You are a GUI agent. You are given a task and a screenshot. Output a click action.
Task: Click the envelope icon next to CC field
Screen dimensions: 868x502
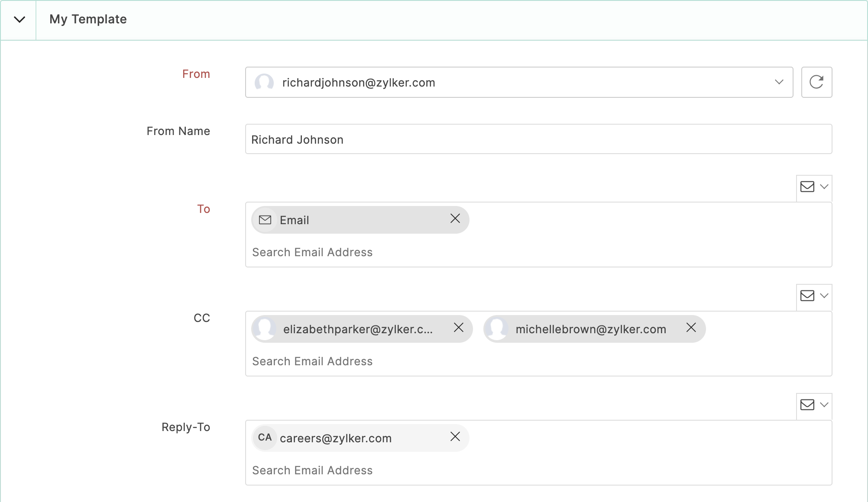[807, 296]
